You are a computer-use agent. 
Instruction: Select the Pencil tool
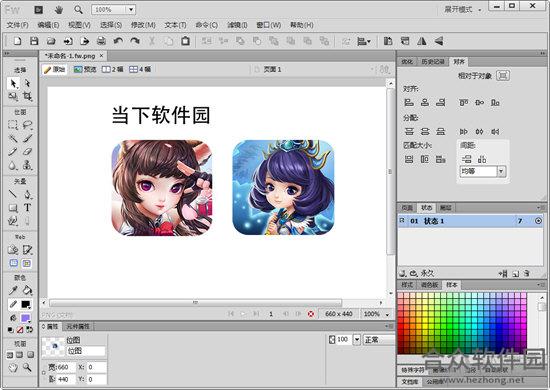[x=13, y=152]
